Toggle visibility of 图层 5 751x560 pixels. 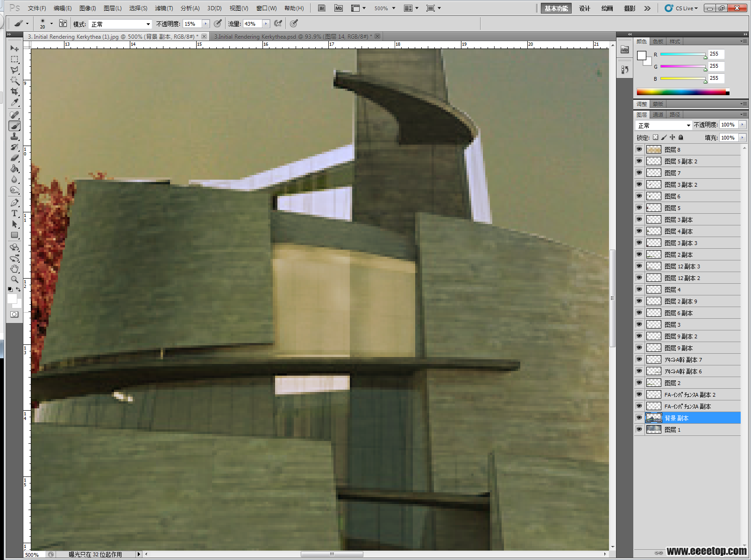[639, 208]
